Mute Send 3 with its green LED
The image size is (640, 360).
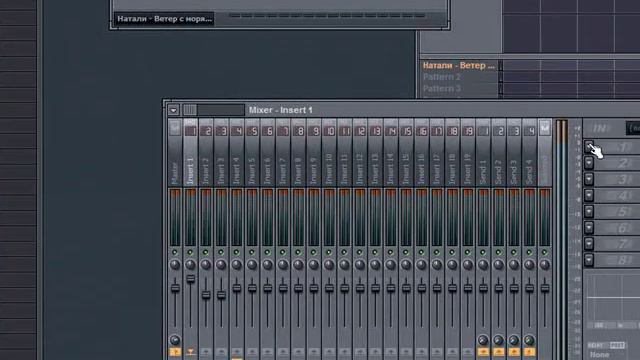point(514,252)
